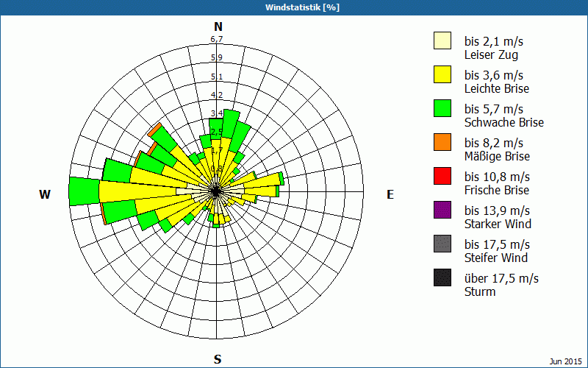The height and width of the screenshot is (368, 588).
Task: Click the 'N' compass label
Action: 218,26
